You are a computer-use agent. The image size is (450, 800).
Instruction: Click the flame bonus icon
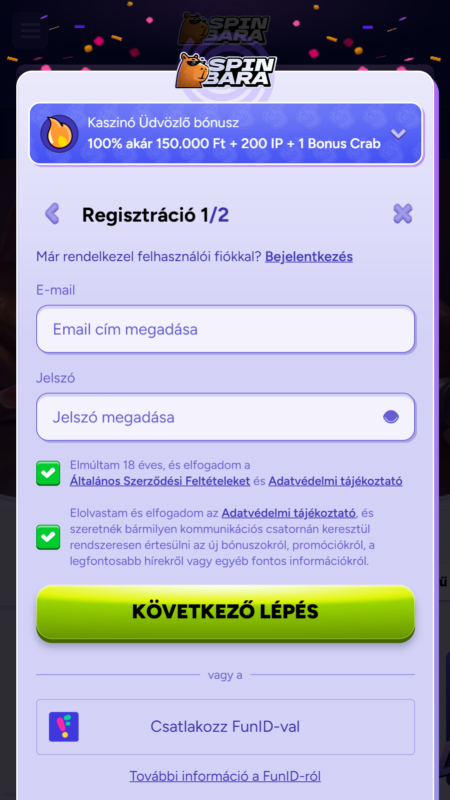(x=59, y=133)
